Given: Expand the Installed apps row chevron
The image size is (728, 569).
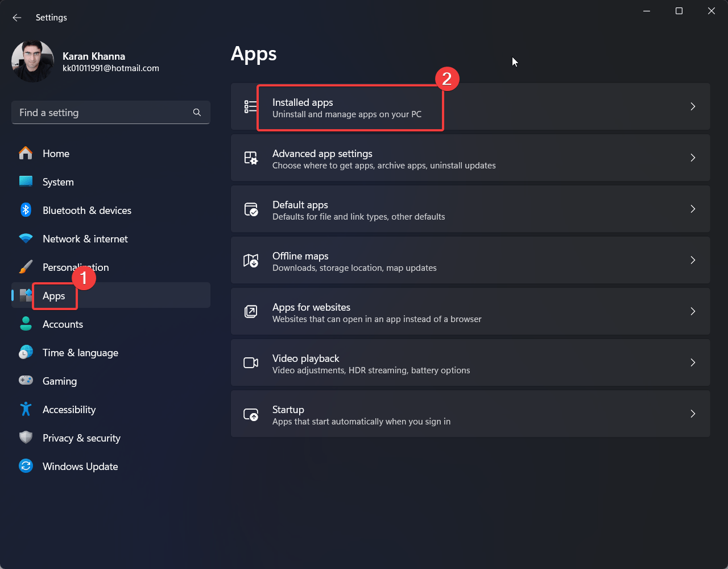Looking at the screenshot, I should click(693, 106).
